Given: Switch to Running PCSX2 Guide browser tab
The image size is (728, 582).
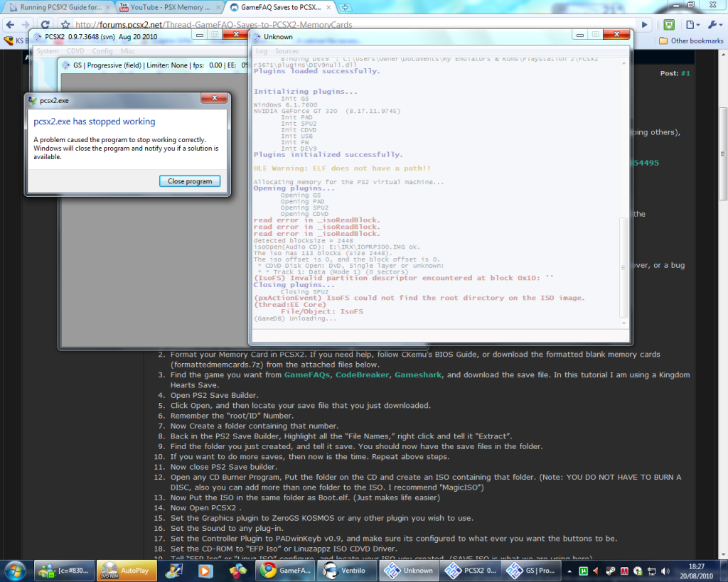Looking at the screenshot, I should tap(60, 7).
